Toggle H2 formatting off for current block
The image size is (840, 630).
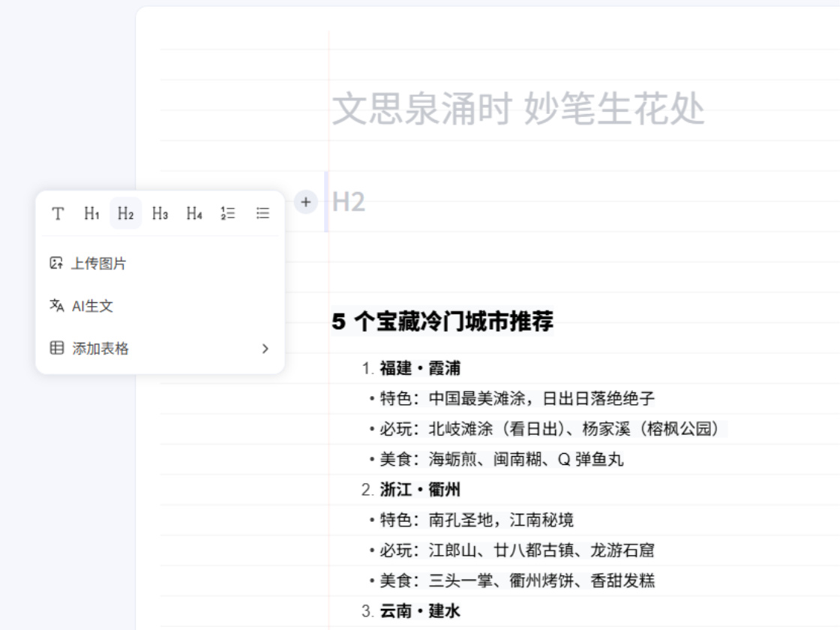coord(125,213)
